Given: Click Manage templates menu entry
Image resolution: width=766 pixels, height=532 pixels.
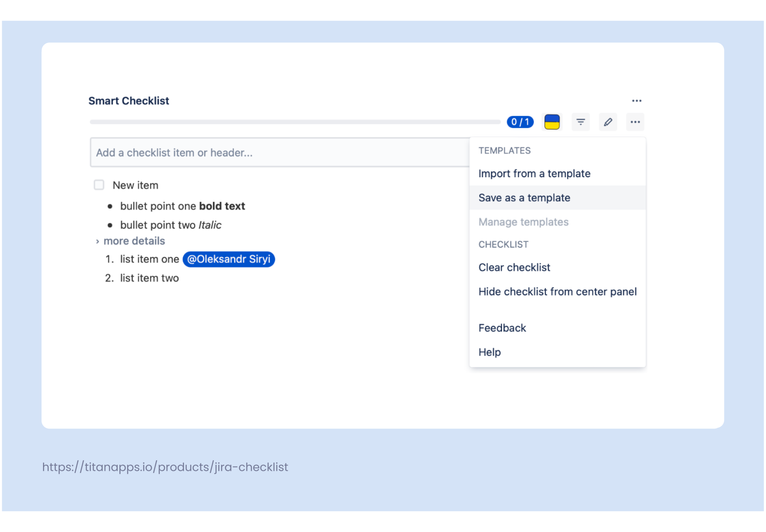Looking at the screenshot, I should click(x=523, y=222).
